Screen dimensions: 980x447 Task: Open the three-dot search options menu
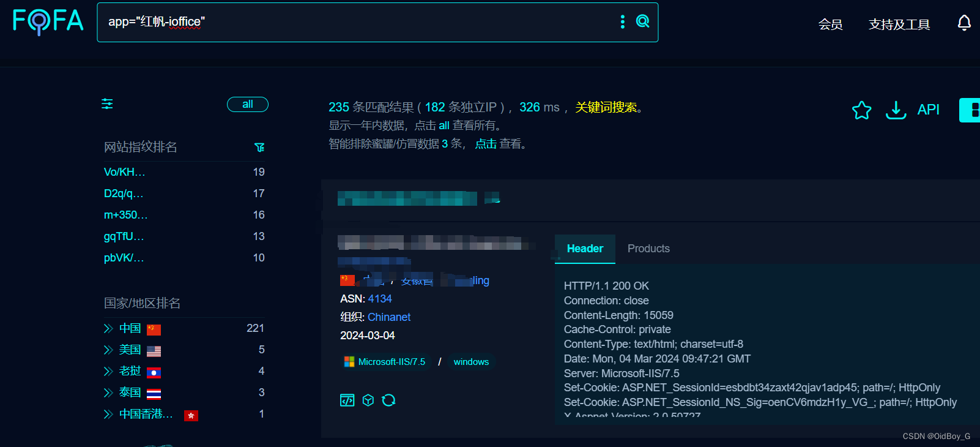(x=623, y=21)
